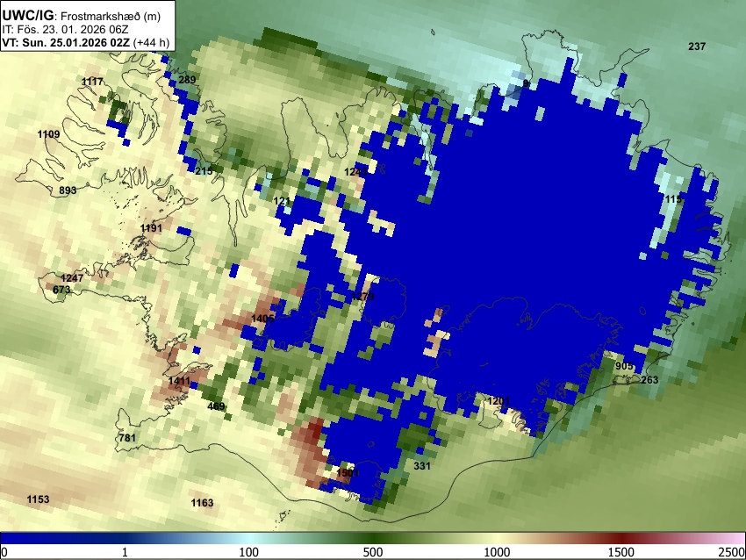Screen dimensions: 746x560
Task: Select the 1279 map value
Action: [362, 297]
